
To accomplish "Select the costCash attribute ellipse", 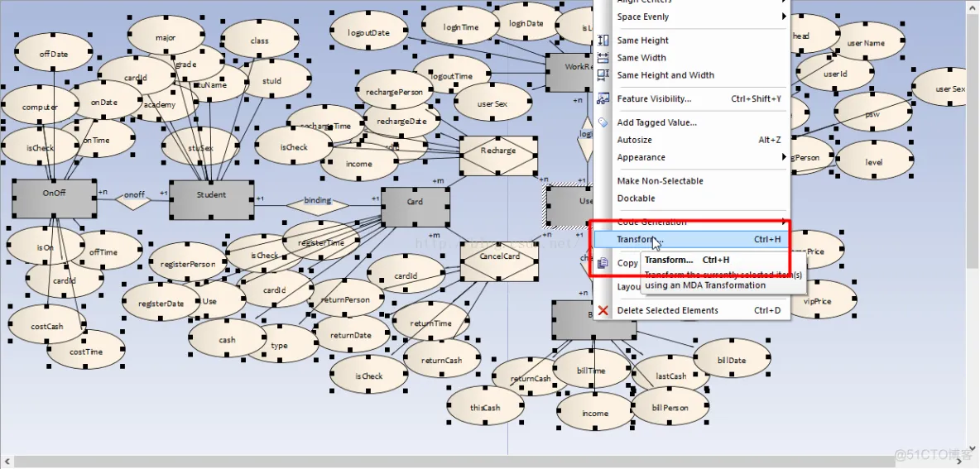I will tap(47, 325).
